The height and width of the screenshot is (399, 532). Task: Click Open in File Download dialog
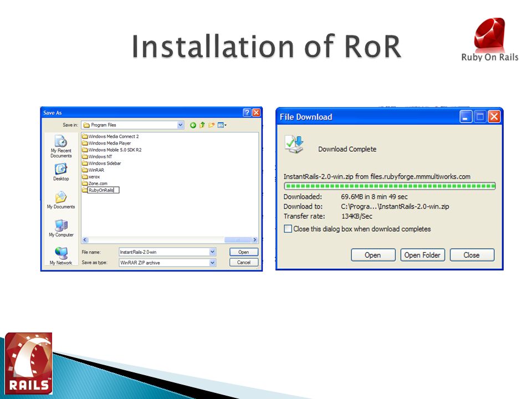(373, 255)
